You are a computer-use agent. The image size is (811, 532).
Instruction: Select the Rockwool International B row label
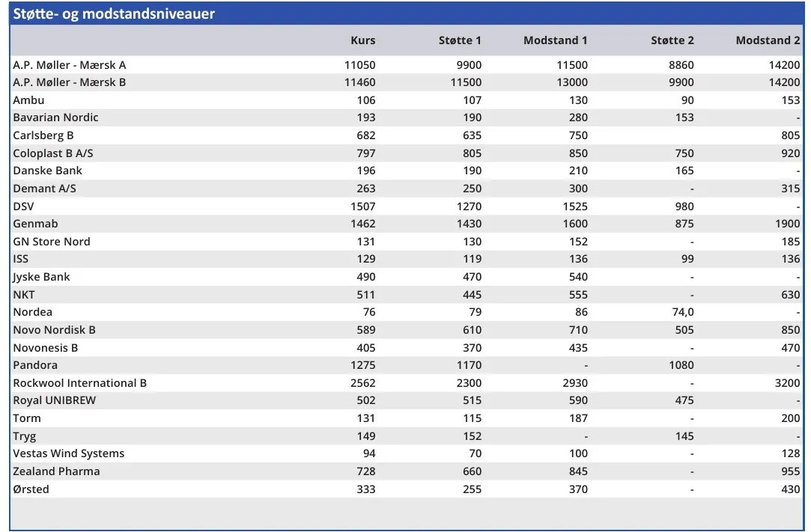tap(79, 383)
